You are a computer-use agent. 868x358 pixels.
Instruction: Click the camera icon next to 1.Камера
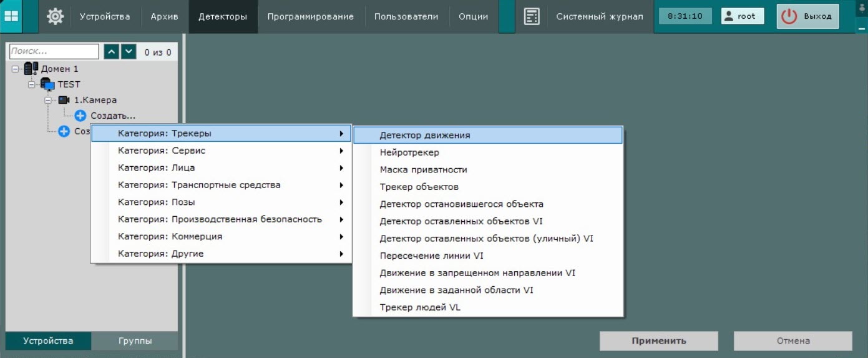click(64, 100)
